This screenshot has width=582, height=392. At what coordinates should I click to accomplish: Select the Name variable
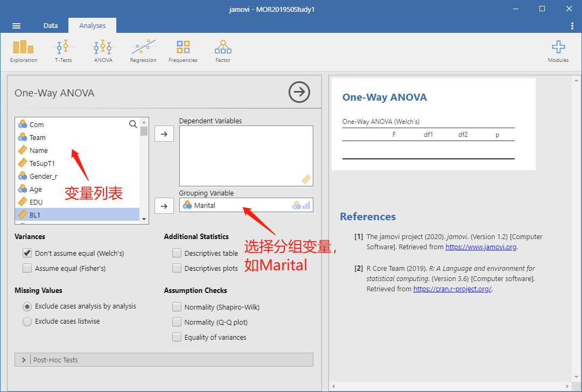77,150
